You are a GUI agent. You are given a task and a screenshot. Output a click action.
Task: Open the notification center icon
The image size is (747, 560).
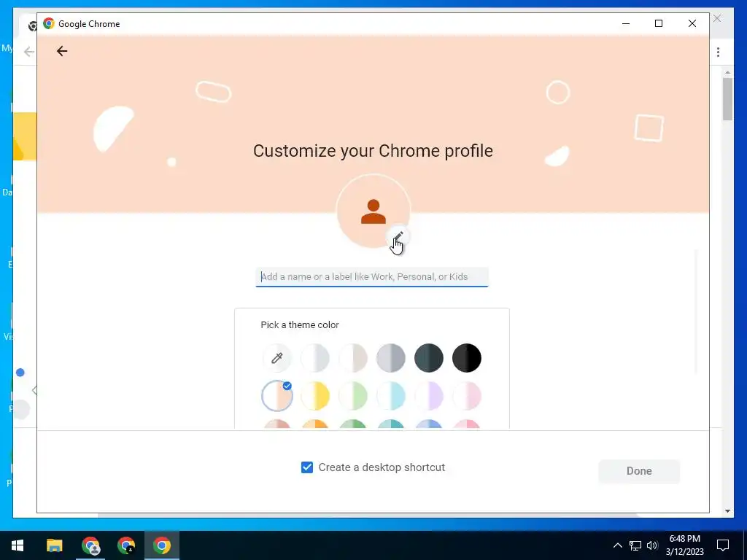723,545
